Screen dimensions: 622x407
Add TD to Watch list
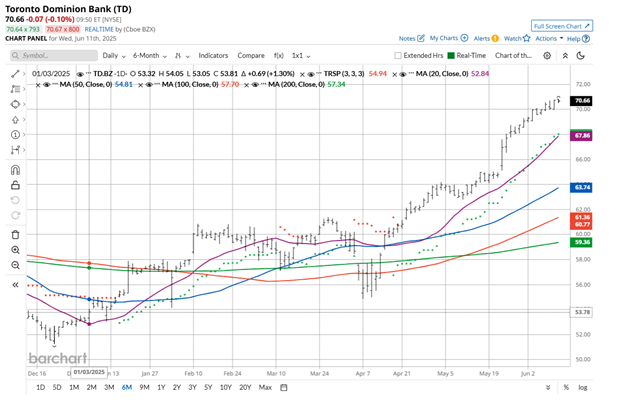pos(517,38)
